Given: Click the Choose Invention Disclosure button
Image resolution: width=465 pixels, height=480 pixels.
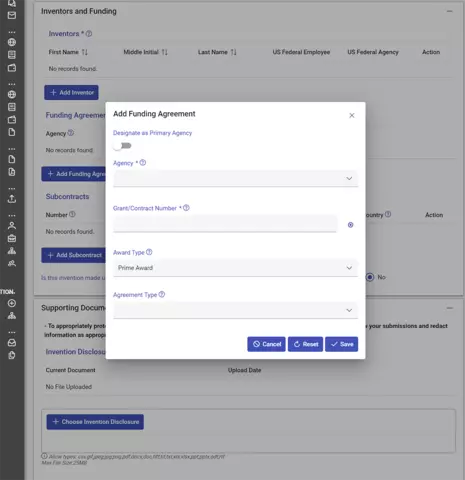Looking at the screenshot, I should point(95,422).
